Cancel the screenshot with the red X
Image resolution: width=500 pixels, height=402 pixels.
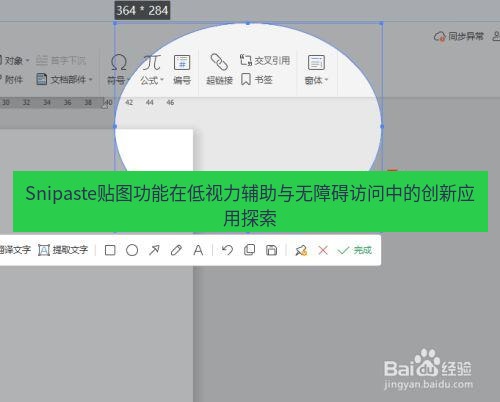pos(323,250)
